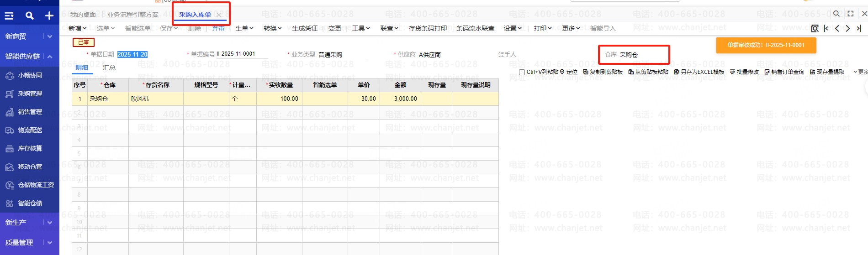Click 复制到剪贴板 tool
868x255 pixels.
coord(603,72)
